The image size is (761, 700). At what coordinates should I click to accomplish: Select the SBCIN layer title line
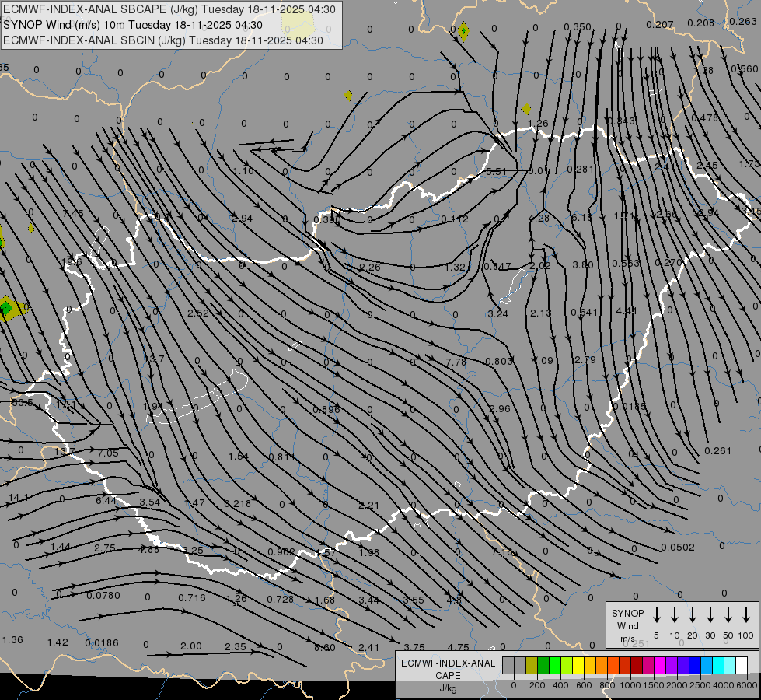(163, 40)
